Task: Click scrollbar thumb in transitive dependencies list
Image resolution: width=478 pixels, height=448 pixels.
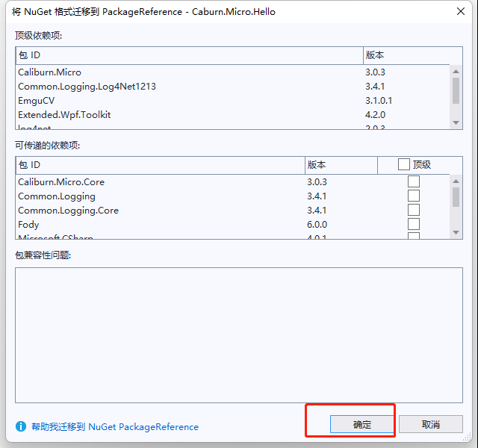Action: pyautogui.click(x=456, y=197)
